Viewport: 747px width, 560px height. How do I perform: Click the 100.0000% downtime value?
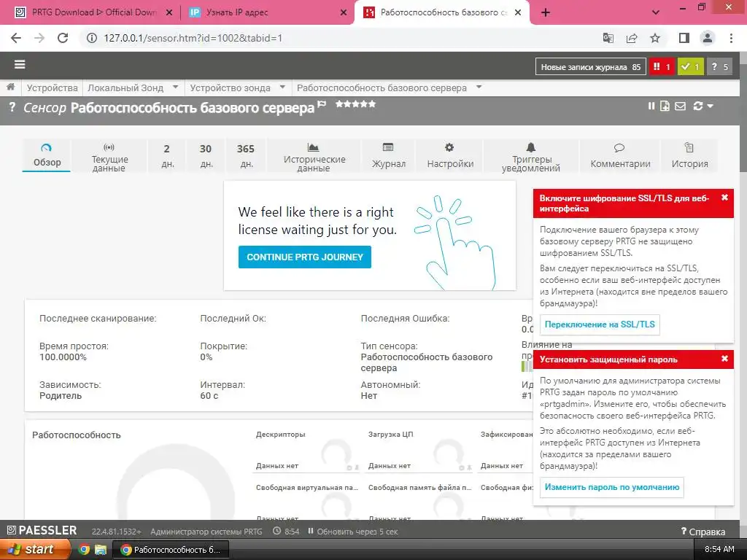63,357
